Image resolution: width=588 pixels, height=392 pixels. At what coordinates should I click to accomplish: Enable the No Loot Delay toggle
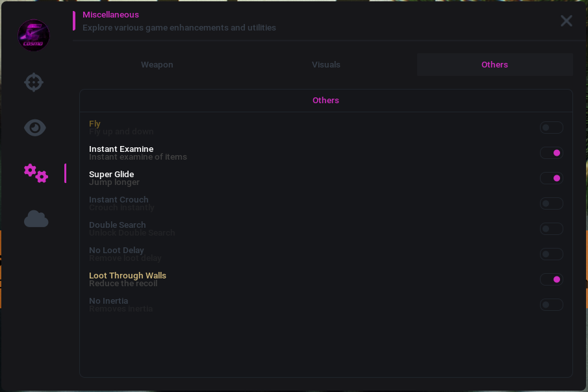551,254
